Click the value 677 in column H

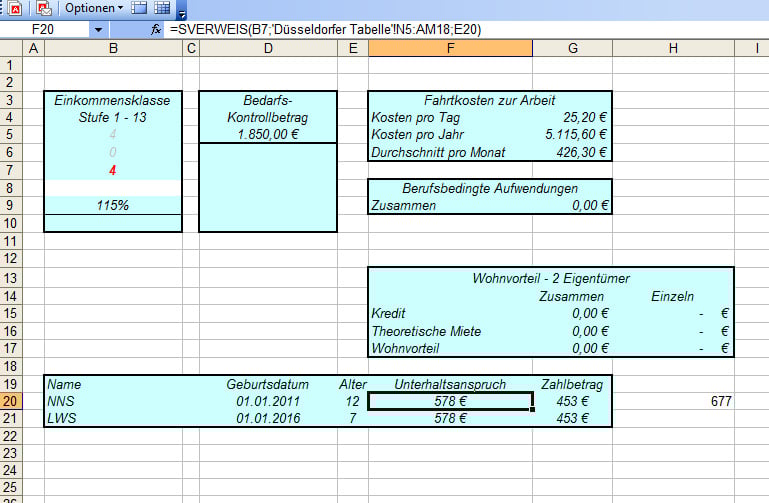pos(721,402)
